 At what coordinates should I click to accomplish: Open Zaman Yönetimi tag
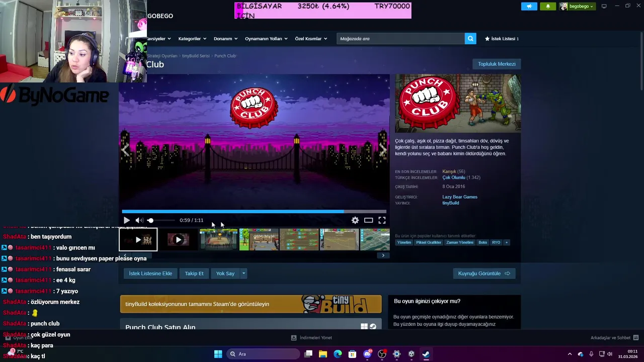tap(460, 242)
